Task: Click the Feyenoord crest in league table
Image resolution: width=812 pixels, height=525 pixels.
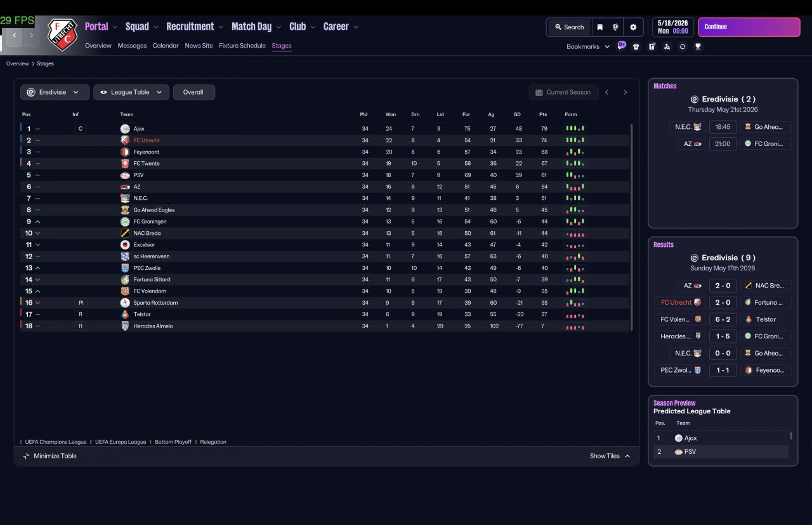Action: coord(125,152)
